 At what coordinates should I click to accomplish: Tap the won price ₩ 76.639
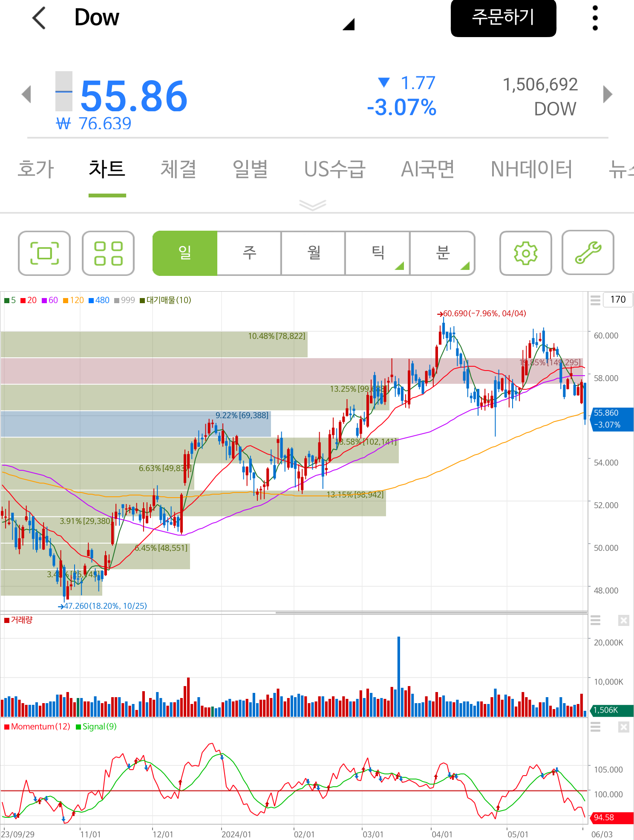tap(94, 124)
